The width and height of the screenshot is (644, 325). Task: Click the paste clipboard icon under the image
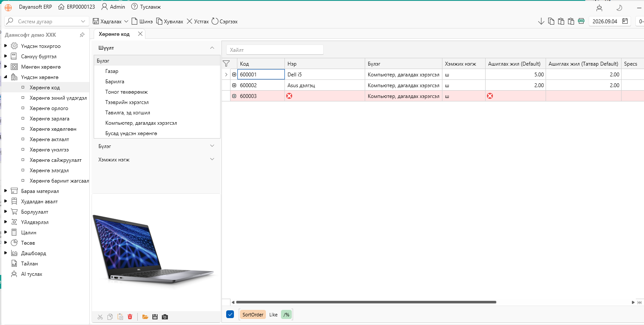pos(120,317)
